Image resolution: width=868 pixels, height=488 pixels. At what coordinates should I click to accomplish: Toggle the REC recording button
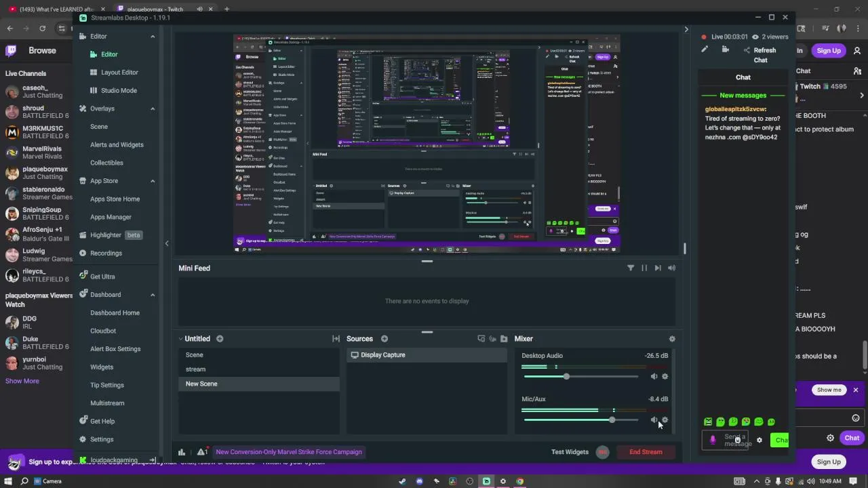(x=602, y=452)
